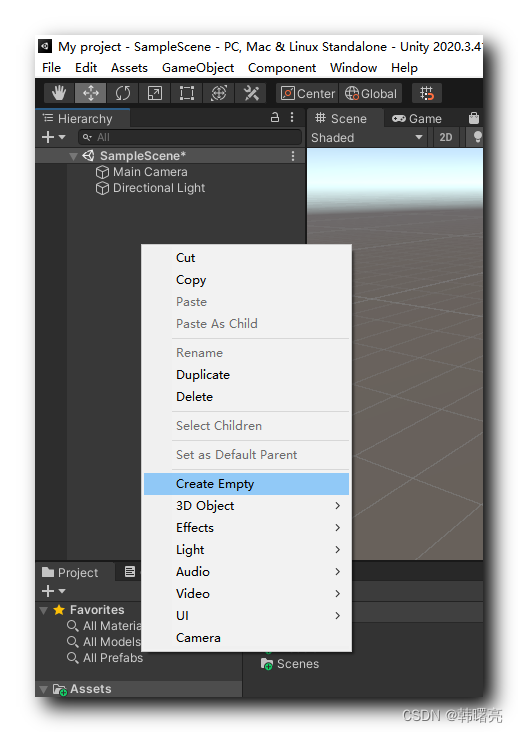The width and height of the screenshot is (518, 732).
Task: Select the Hand tool in toolbar
Action: click(59, 93)
